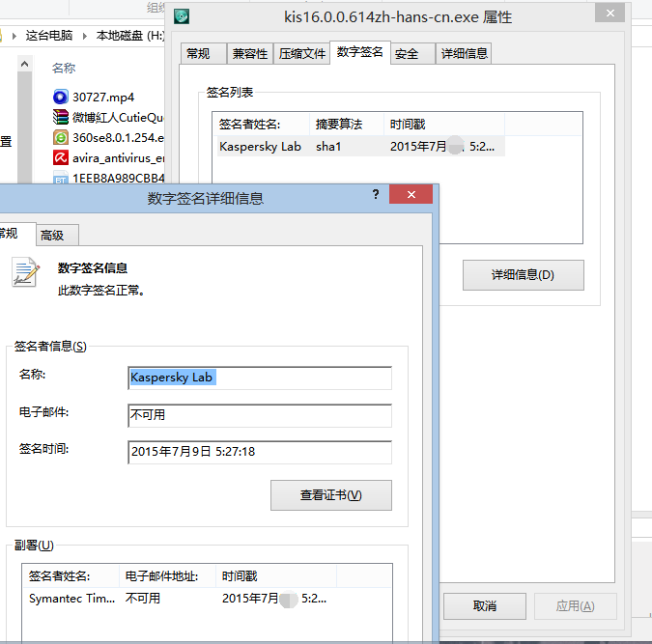Select the 数字签名 tab
This screenshot has width=652, height=644.
[x=360, y=52]
